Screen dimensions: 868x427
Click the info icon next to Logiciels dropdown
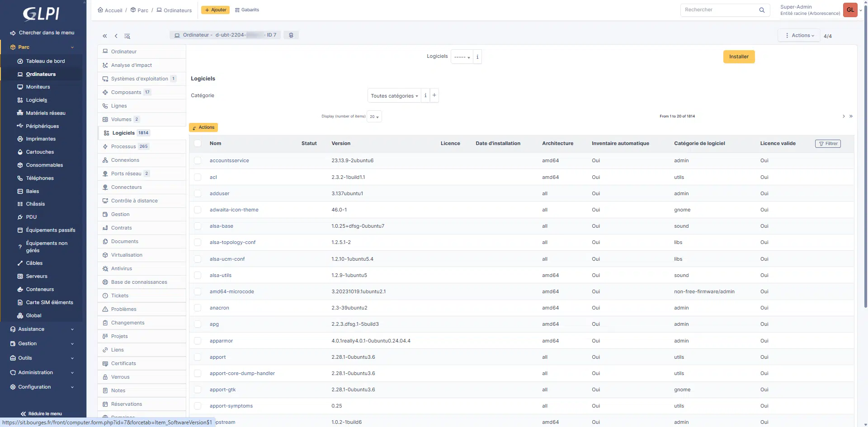click(477, 57)
